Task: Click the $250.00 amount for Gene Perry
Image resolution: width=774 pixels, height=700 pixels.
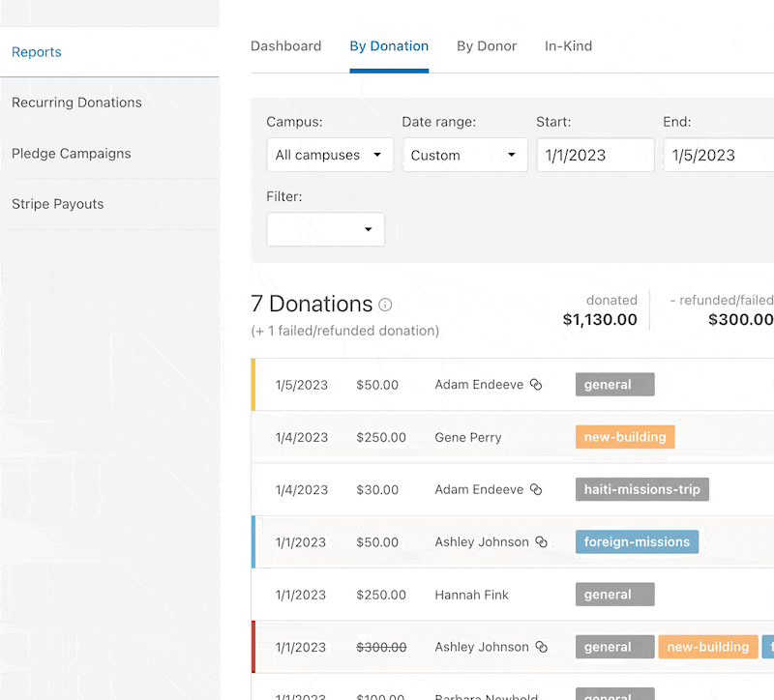Action: point(381,437)
